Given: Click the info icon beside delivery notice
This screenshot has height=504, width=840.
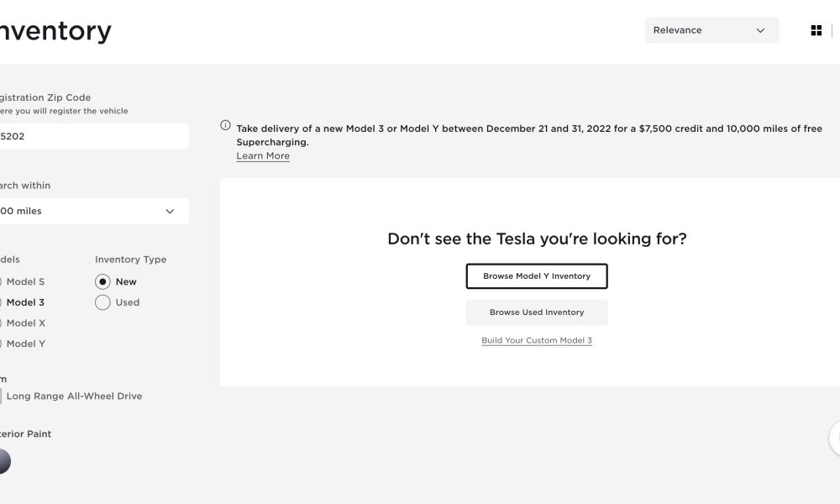Looking at the screenshot, I should (225, 125).
